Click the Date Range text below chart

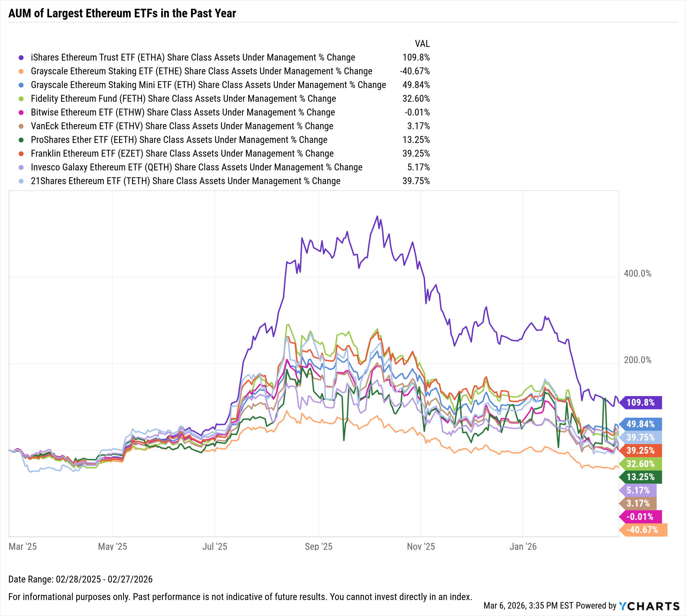coord(80,579)
